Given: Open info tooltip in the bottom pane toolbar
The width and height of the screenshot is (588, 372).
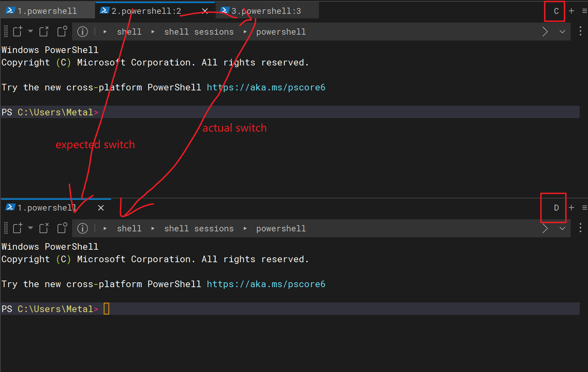Looking at the screenshot, I should point(83,228).
